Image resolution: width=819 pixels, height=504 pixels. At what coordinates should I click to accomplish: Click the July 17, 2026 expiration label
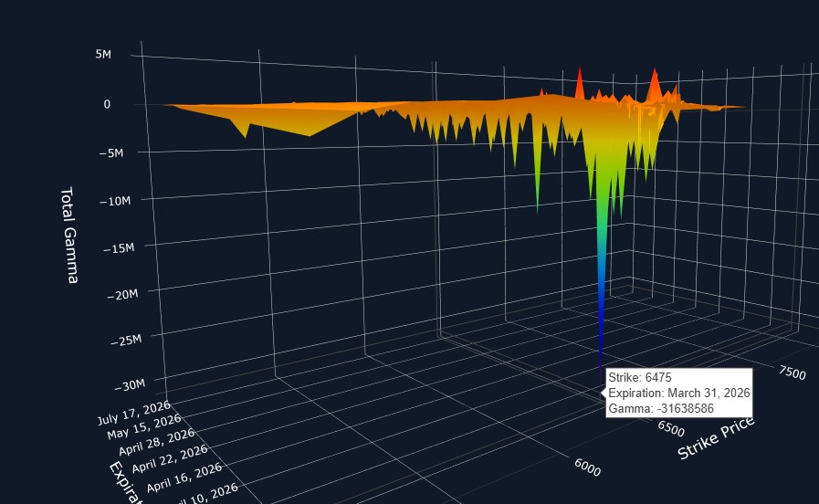coord(133,413)
